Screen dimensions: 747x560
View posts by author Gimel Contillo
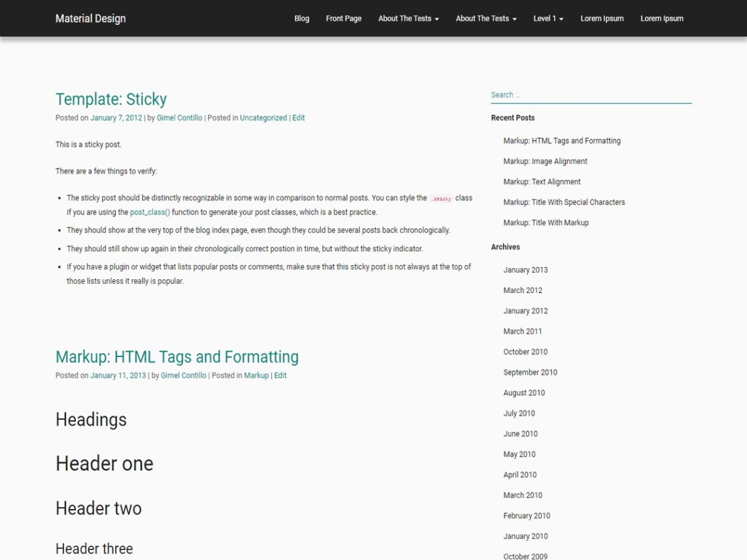click(179, 118)
